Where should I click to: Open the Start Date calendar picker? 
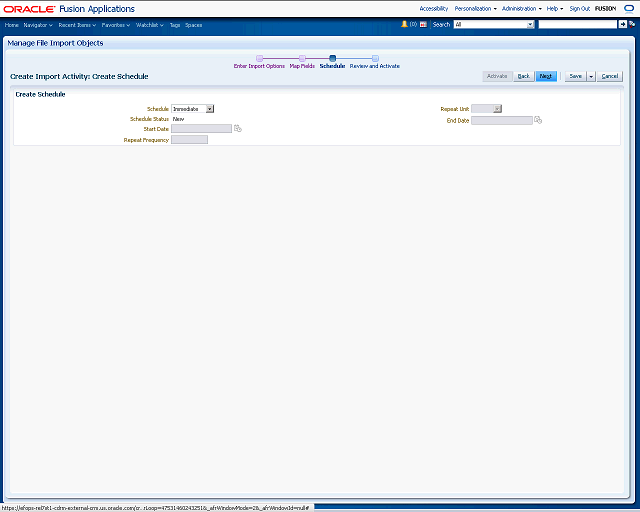coord(238,129)
